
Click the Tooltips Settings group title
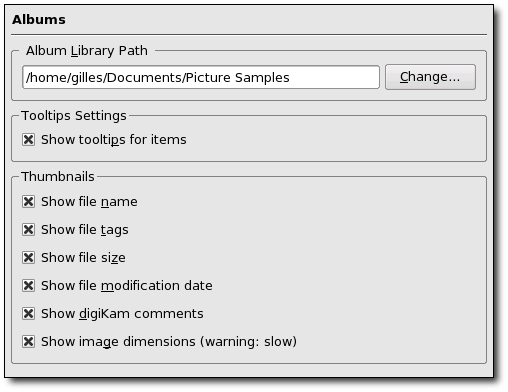pyautogui.click(x=74, y=116)
